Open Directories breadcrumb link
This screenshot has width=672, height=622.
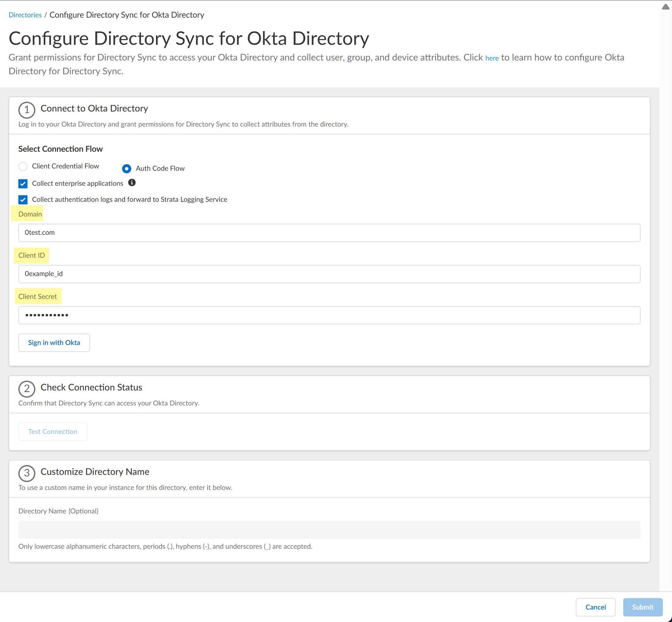click(25, 15)
